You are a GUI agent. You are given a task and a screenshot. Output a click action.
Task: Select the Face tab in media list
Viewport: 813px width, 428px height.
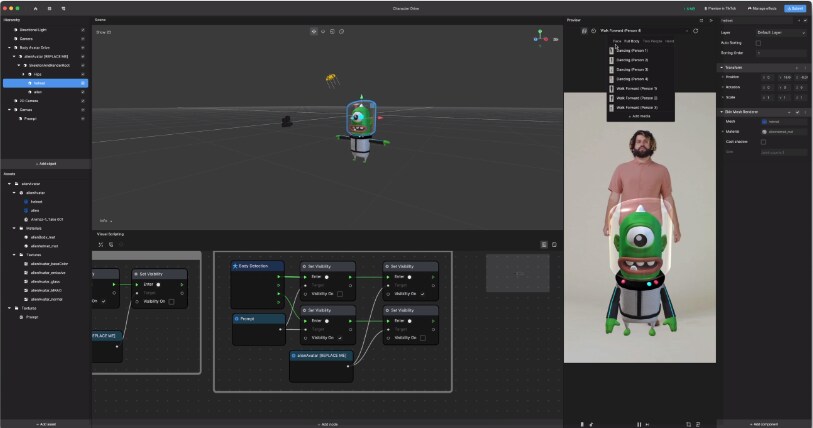tap(617, 41)
